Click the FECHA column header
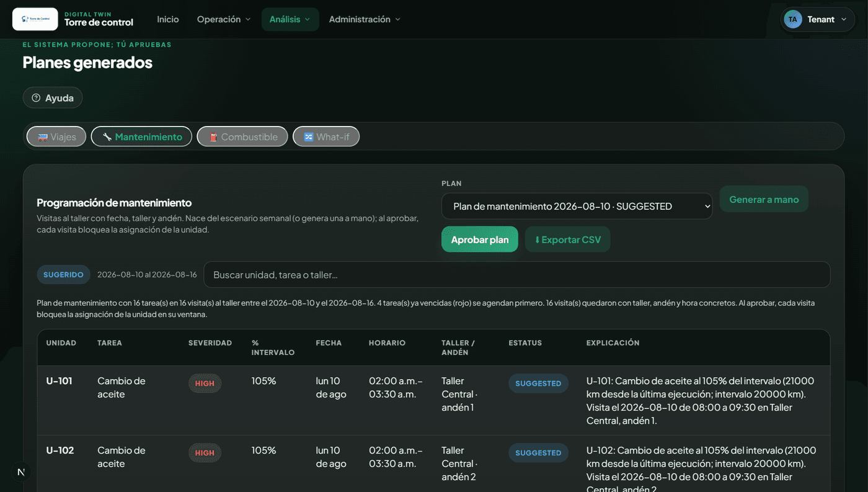This screenshot has height=492, width=868. pos(329,342)
